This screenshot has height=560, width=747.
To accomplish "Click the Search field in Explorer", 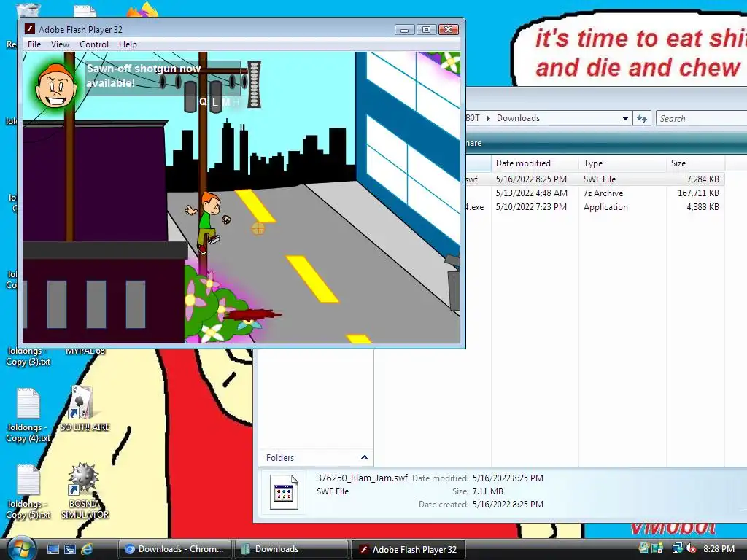I will 701,119.
